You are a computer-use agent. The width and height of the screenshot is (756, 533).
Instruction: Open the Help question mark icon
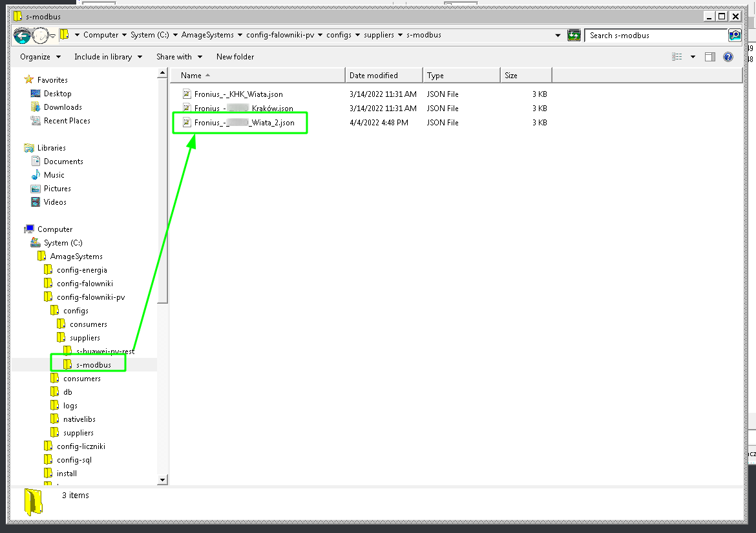(728, 57)
